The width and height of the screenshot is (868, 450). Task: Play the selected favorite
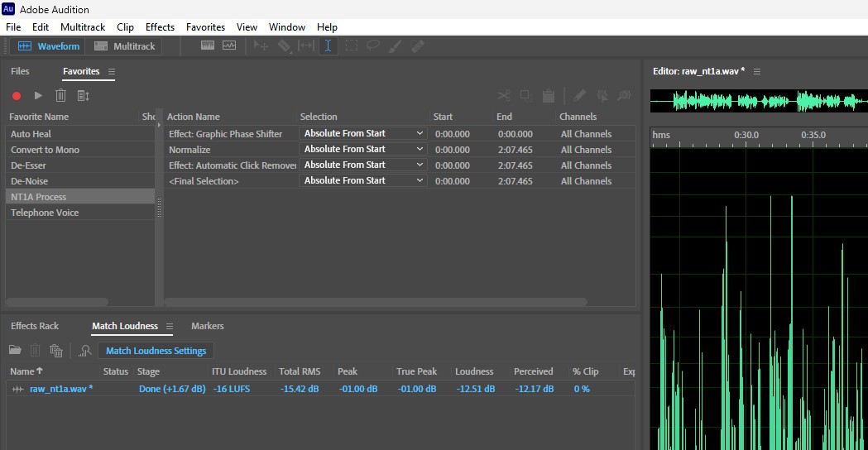[38, 96]
